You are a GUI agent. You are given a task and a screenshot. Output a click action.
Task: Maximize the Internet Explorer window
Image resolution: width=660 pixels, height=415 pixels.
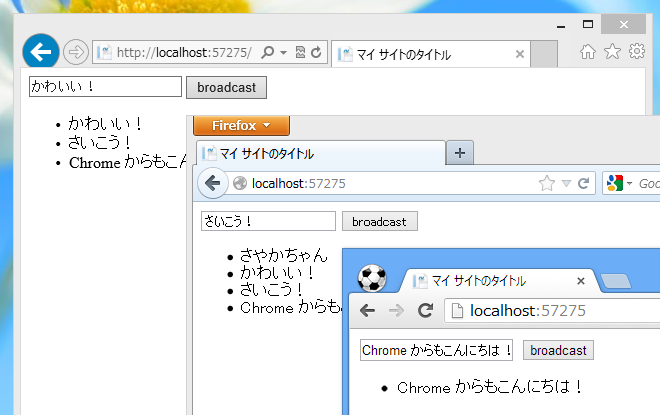588,24
